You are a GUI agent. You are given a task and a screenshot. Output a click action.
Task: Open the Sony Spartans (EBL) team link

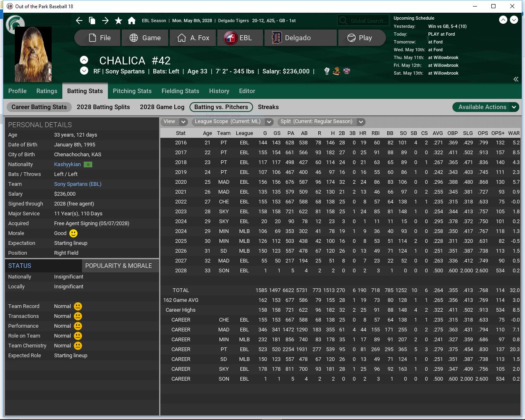(x=78, y=184)
